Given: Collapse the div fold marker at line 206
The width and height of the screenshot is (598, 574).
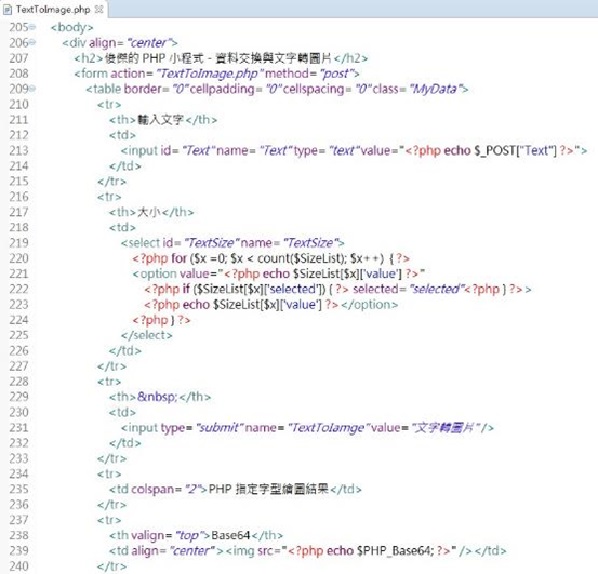Looking at the screenshot, I should [x=33, y=42].
